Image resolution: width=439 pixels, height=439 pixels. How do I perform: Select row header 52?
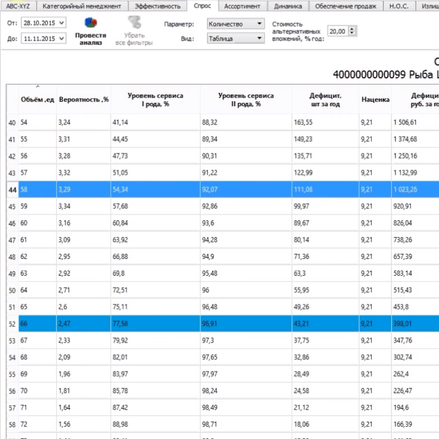tap(12, 324)
